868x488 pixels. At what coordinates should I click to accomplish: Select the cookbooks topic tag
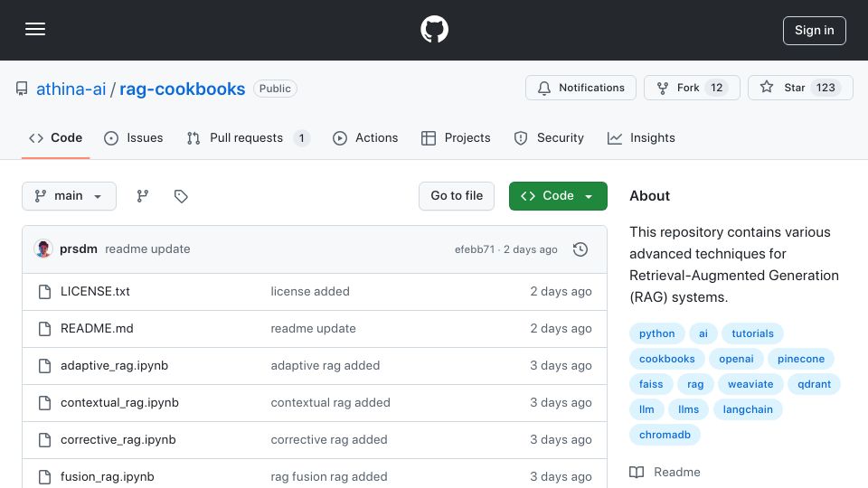[x=667, y=359]
